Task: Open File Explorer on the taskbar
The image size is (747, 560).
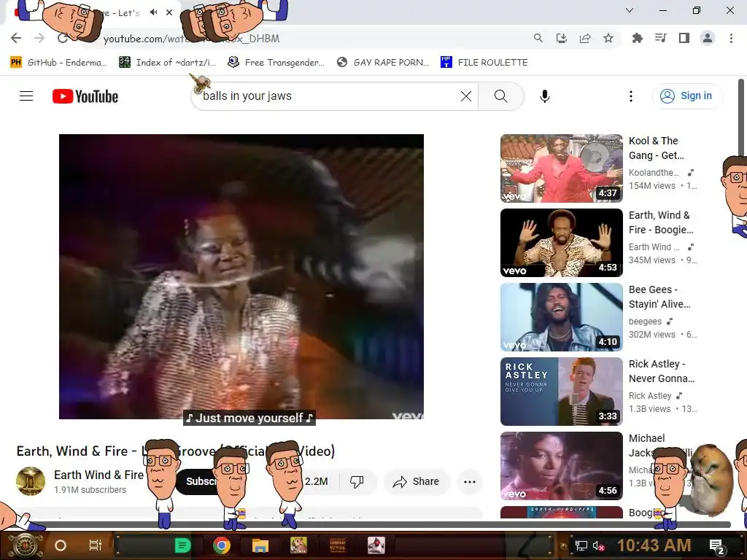Action: (260, 545)
